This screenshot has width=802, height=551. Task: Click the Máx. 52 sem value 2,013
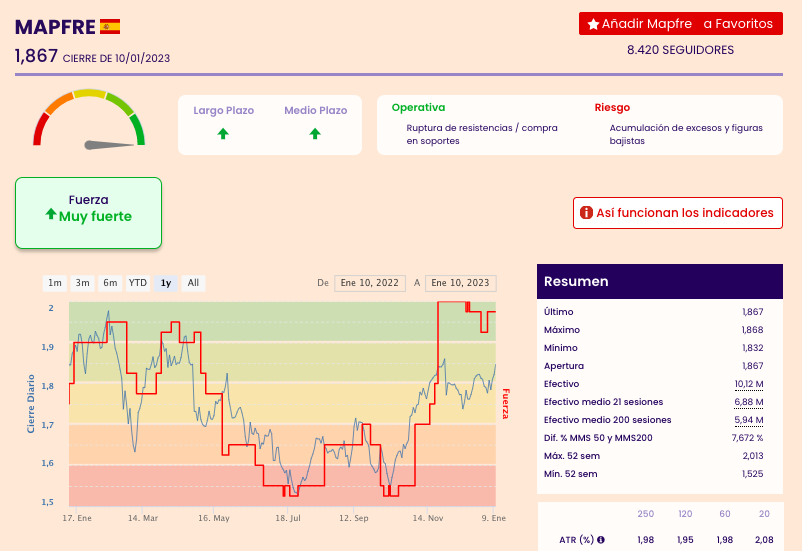coord(753,456)
